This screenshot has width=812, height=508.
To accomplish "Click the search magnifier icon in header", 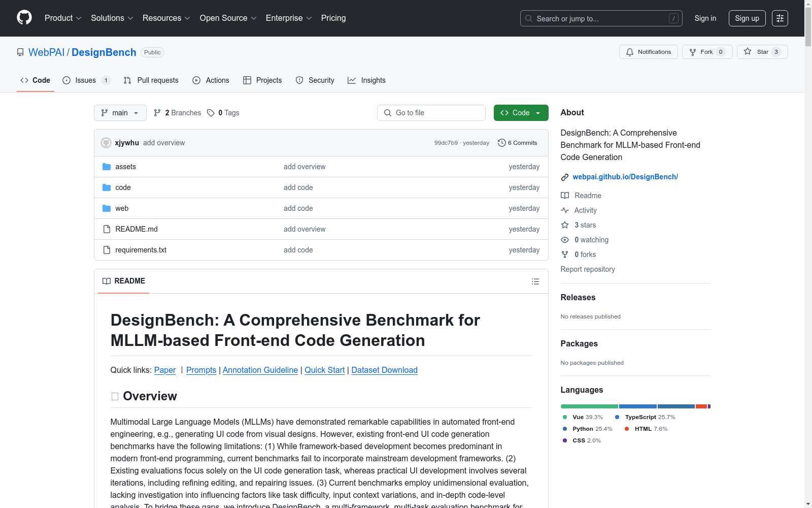I will [x=529, y=18].
